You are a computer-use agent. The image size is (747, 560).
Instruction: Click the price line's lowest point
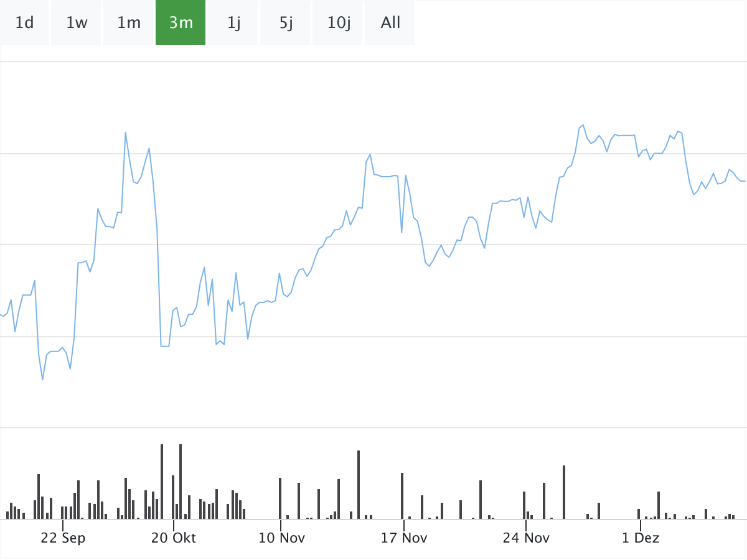(42, 379)
